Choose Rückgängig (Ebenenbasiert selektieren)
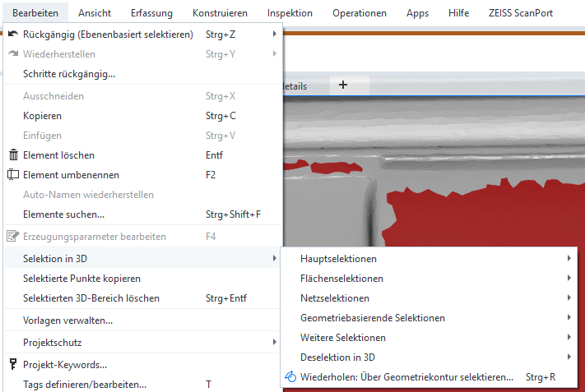This screenshot has height=392, width=585. (x=142, y=35)
